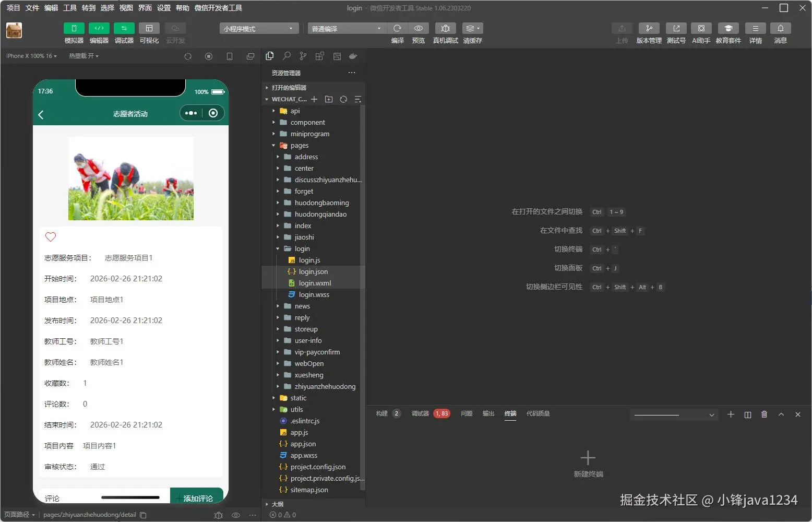Toggle the editor panel button
This screenshot has width=812, height=522.
pyautogui.click(x=99, y=28)
